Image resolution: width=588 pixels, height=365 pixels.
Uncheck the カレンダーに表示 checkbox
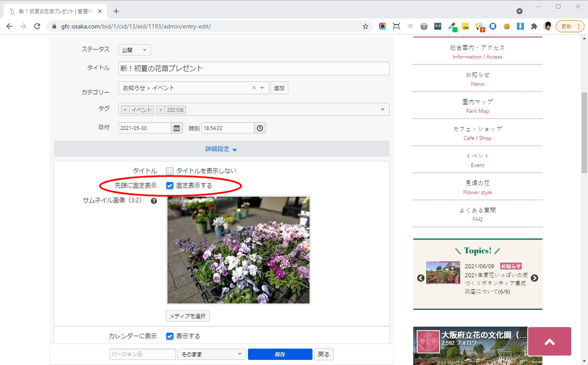tap(170, 336)
